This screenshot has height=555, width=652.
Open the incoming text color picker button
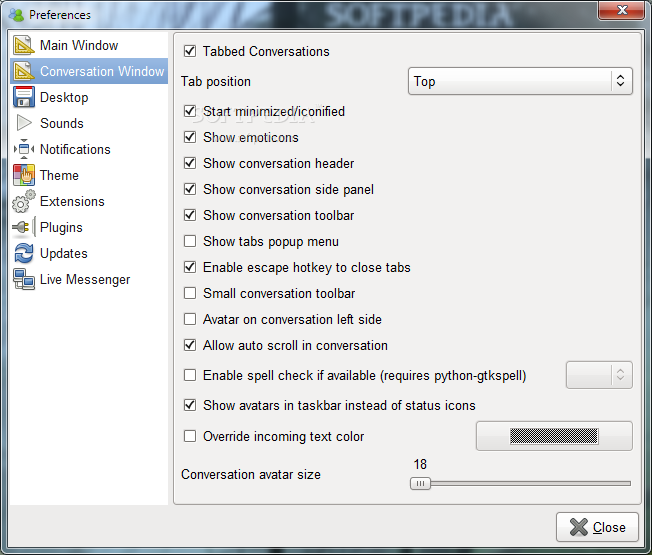coord(554,436)
